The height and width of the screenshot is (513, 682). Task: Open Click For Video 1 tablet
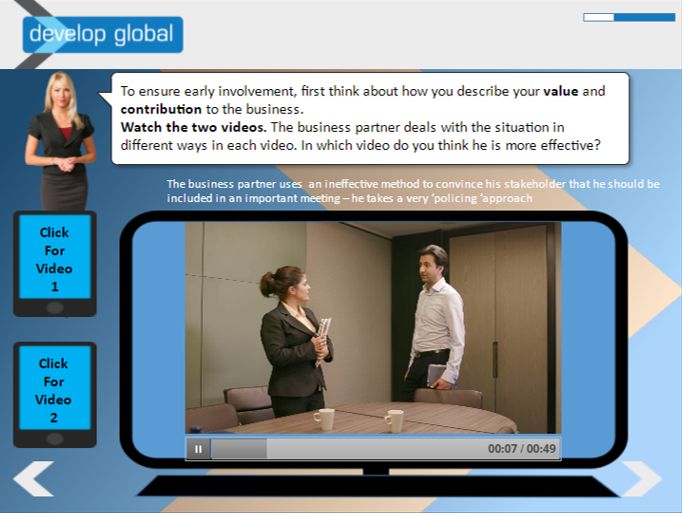pos(55,264)
